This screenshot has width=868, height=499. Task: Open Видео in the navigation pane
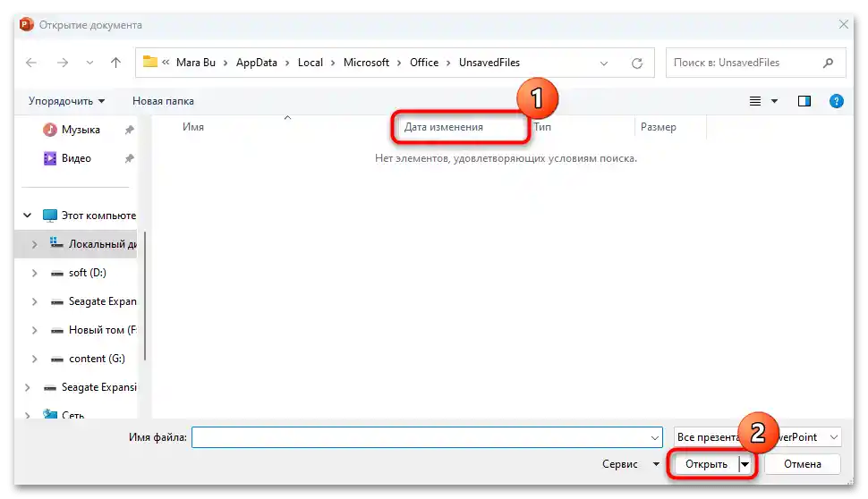76,159
